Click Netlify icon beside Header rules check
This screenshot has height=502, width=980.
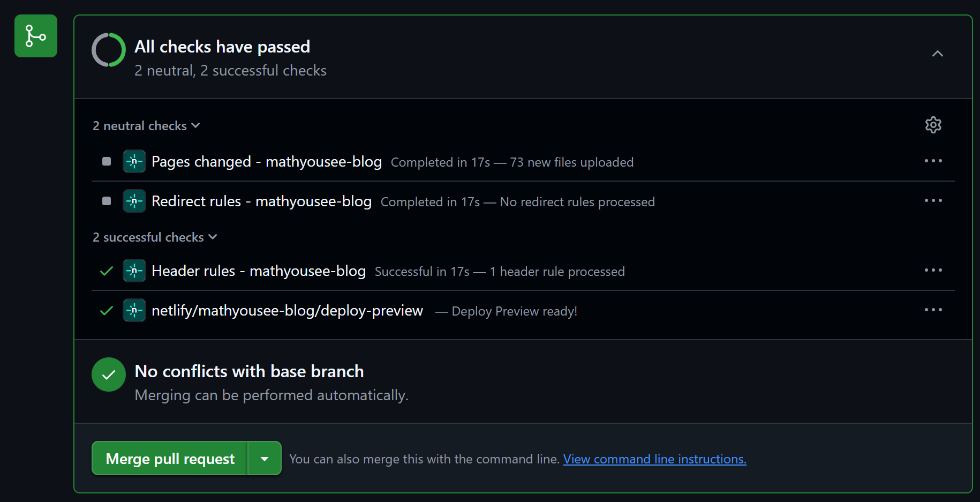pos(134,271)
